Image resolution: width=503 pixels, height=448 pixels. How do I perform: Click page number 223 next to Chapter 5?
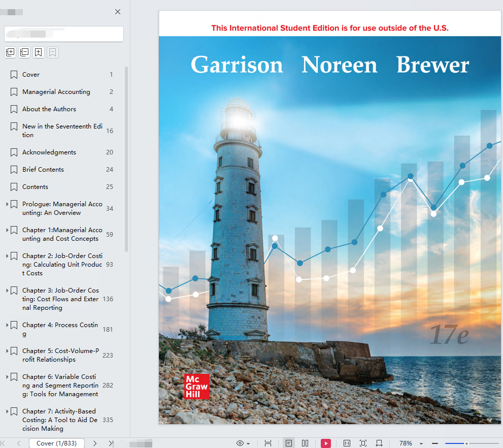click(108, 355)
